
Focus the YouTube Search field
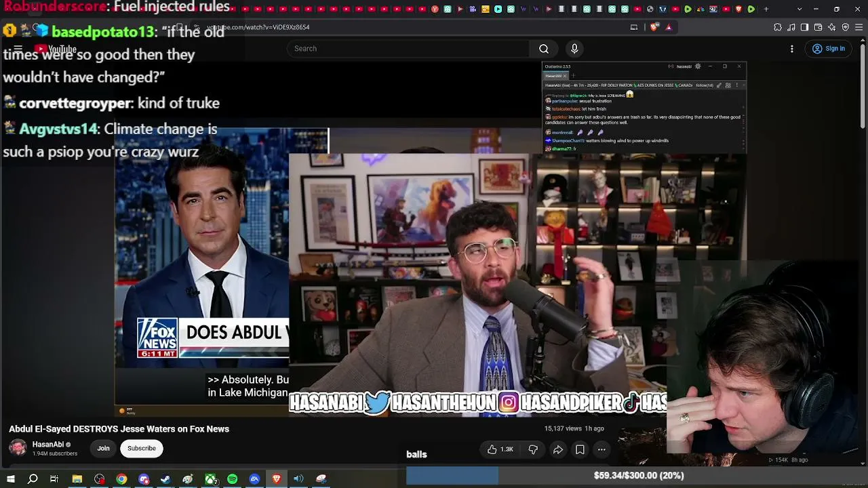click(408, 49)
